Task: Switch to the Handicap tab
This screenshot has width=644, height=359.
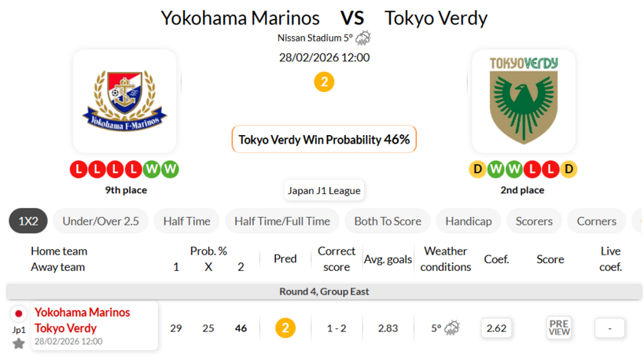Action: pyautogui.click(x=468, y=221)
